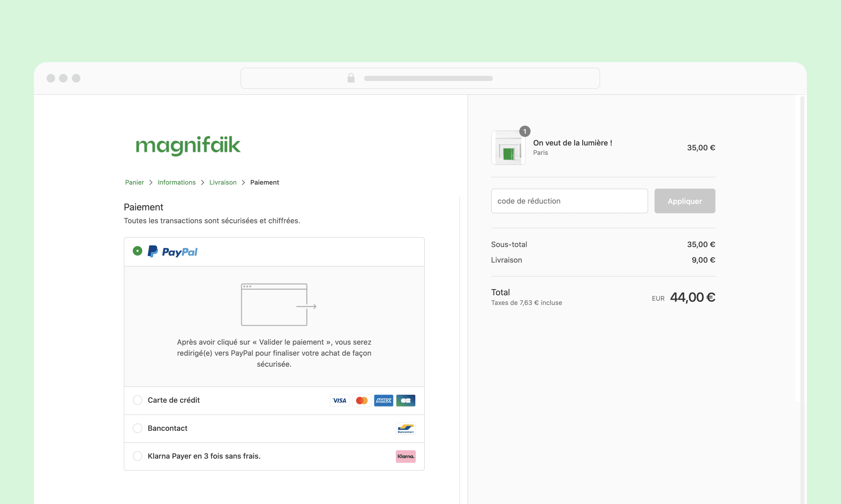Click the Bancontact logo icon

(x=405, y=429)
